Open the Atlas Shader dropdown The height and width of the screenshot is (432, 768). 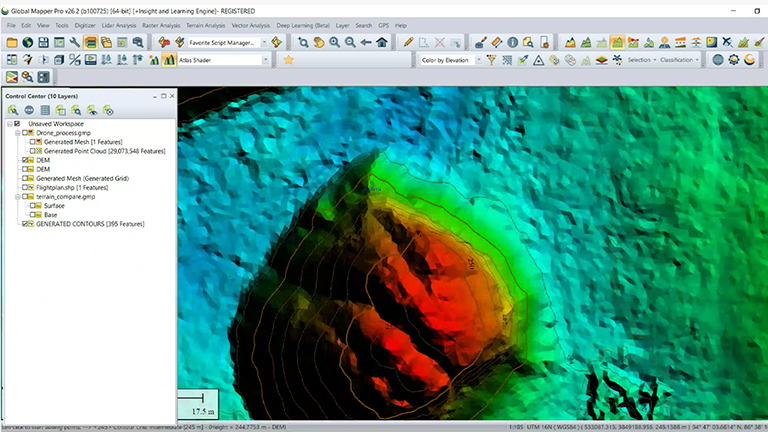[x=266, y=60]
